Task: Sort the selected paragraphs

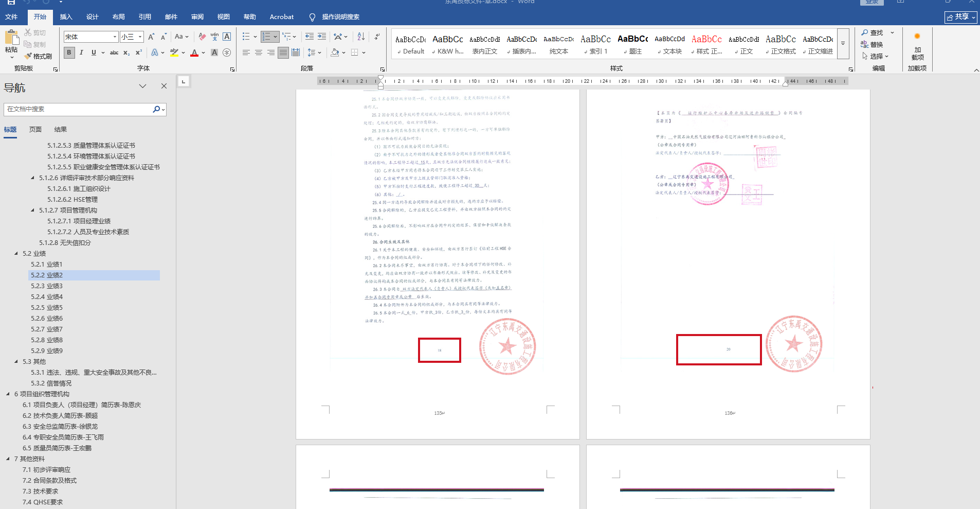Action: pos(361,37)
